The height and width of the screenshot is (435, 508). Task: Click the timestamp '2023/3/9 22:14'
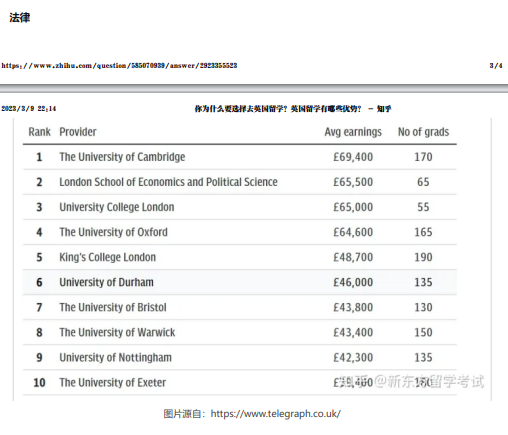coord(29,109)
